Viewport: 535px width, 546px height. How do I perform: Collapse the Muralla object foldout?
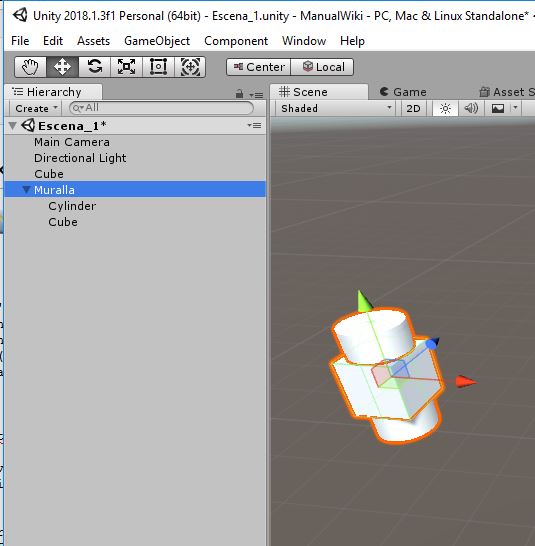26,190
